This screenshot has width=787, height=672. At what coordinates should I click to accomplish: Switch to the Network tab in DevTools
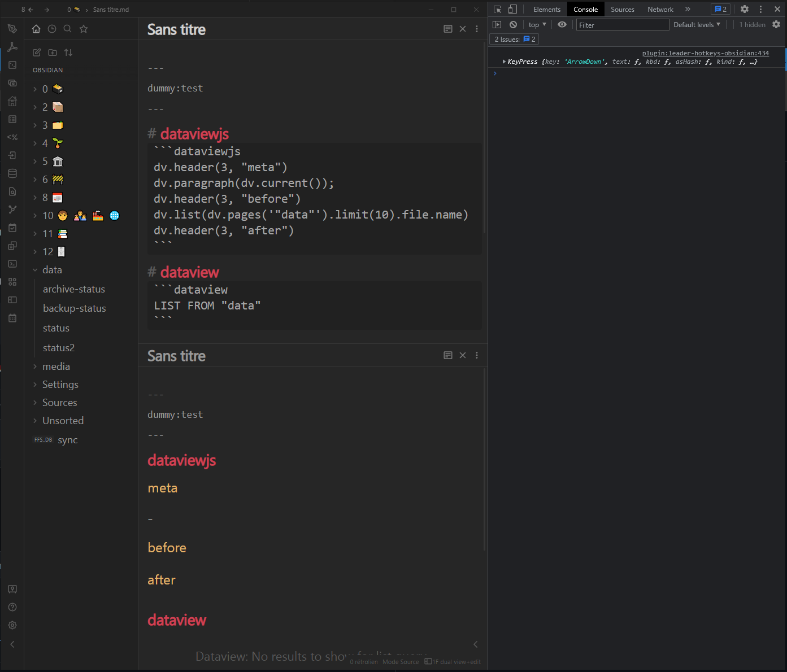660,9
